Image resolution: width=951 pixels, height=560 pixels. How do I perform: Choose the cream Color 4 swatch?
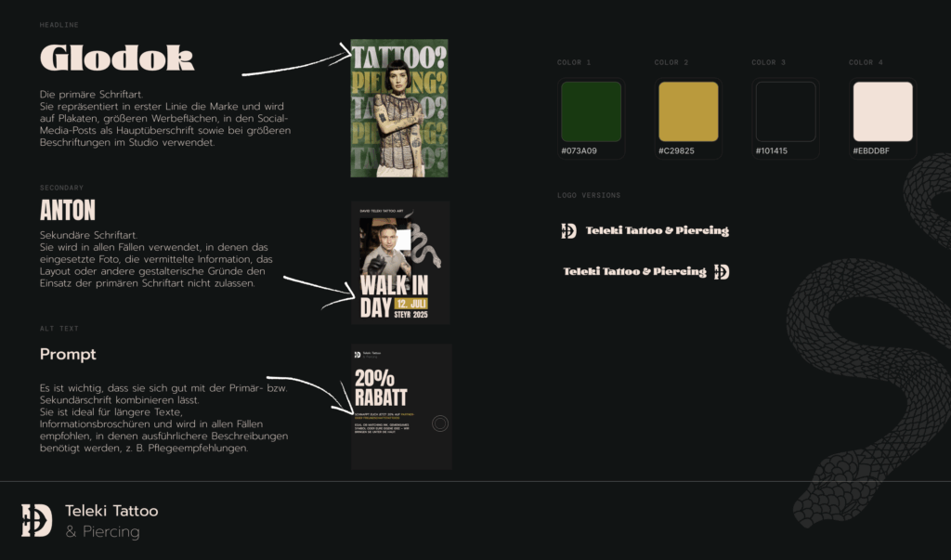point(882,111)
